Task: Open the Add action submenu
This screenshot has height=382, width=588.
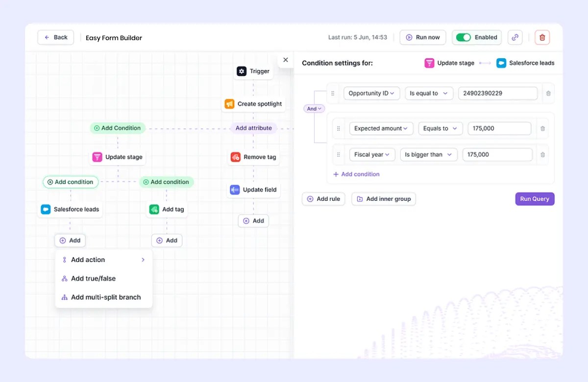Action: (x=103, y=260)
